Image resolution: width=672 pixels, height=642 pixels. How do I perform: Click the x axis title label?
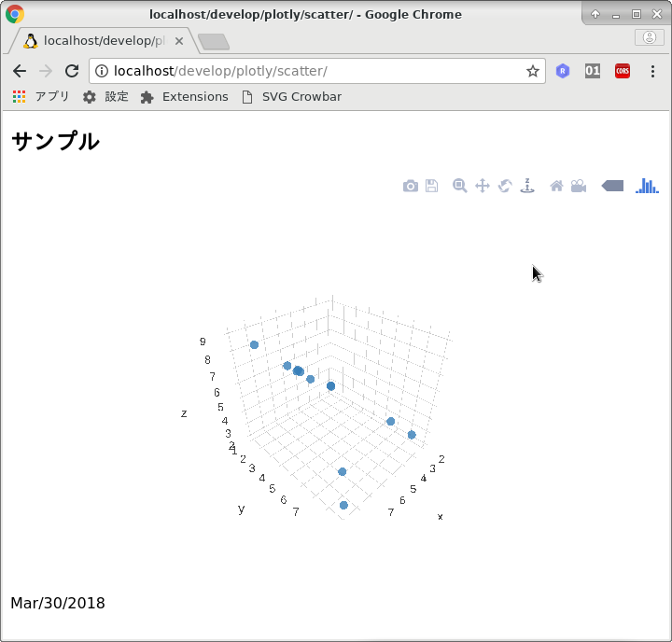pyautogui.click(x=441, y=517)
